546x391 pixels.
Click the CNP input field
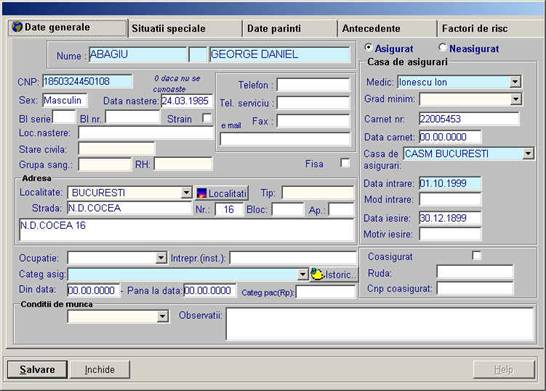[87, 81]
